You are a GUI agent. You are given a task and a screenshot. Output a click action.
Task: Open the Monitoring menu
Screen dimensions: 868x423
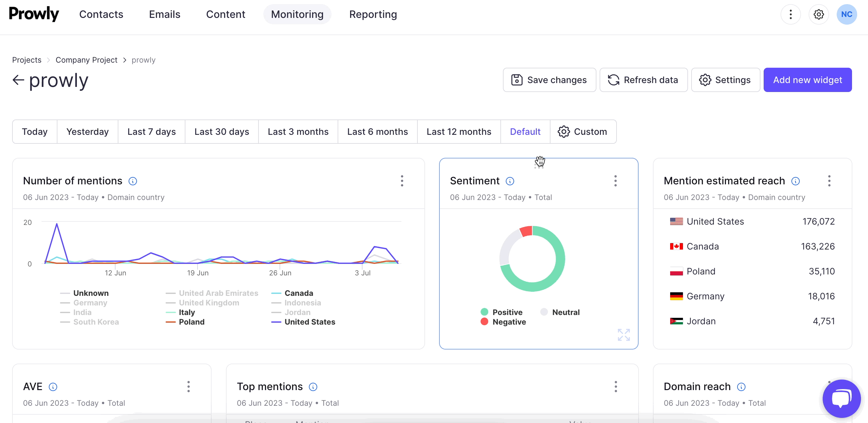(x=297, y=14)
